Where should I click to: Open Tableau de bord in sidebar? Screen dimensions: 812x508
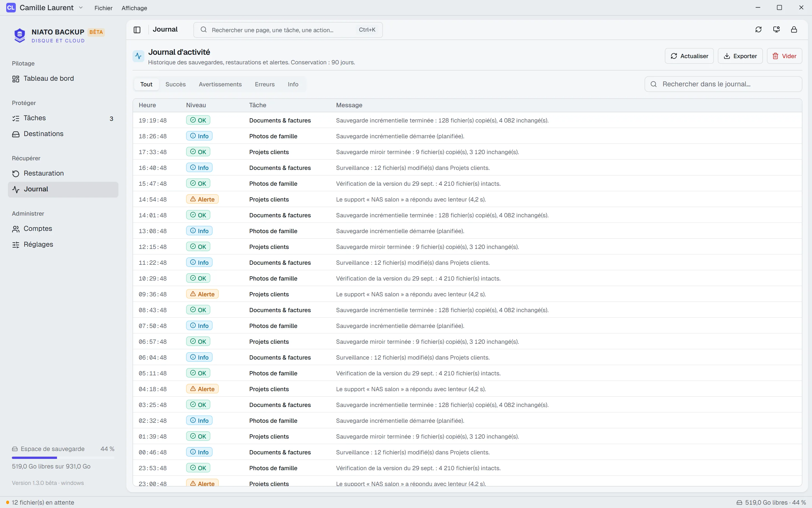[x=63, y=79]
